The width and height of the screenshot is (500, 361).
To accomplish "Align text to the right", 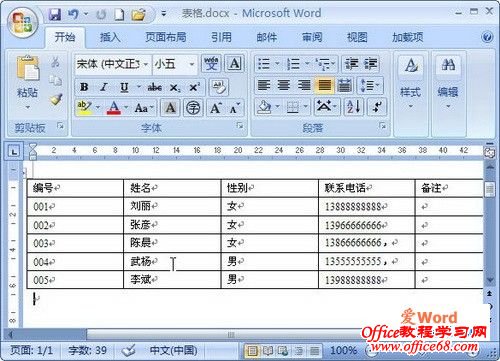I will (304, 85).
